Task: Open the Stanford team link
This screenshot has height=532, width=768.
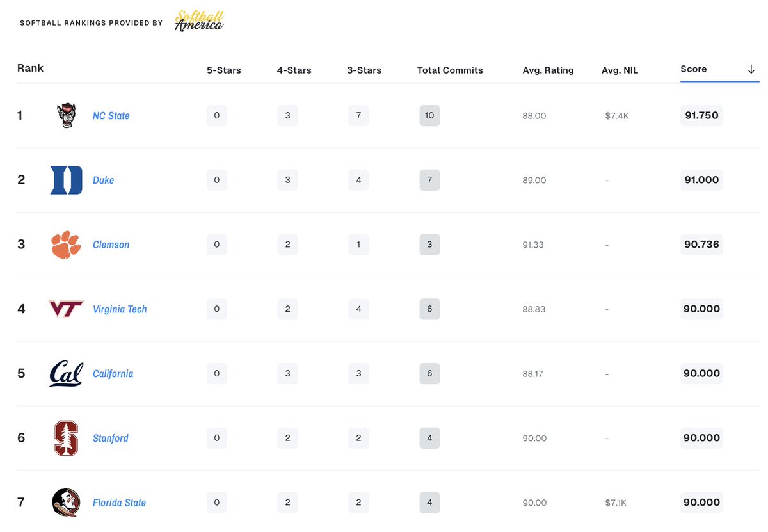Action: click(111, 439)
